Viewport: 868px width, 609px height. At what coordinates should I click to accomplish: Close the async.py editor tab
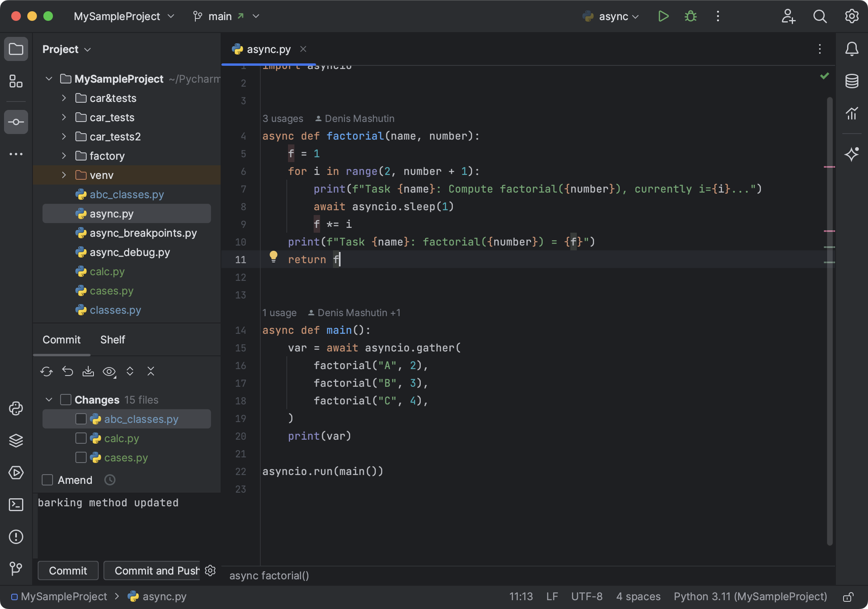point(304,49)
